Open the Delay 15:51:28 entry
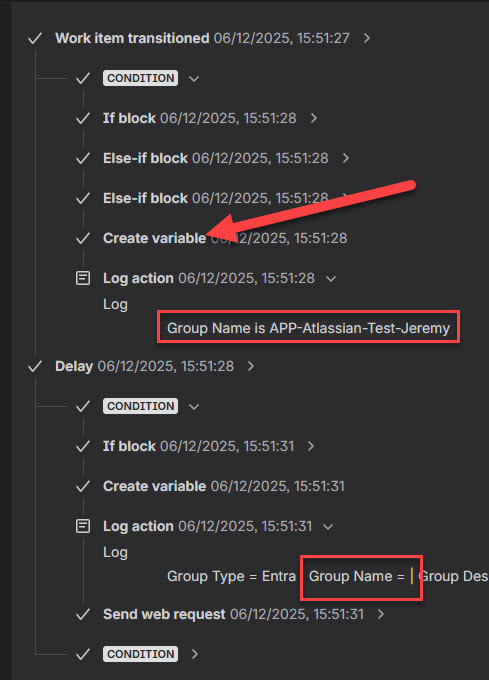Viewport: 489px width, 680px height. point(74,366)
